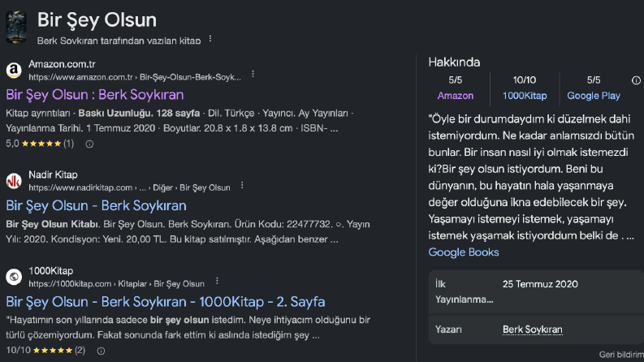Open the Berk Soykıran author link

(x=532, y=330)
